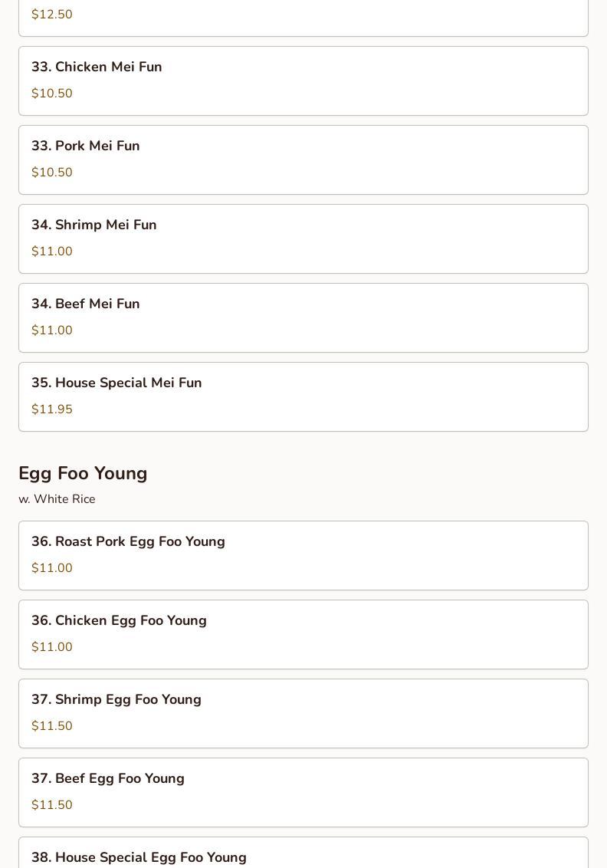Click the $11.95 price under House Special Mei Fun
The image size is (607, 868).
pyautogui.click(x=52, y=409)
